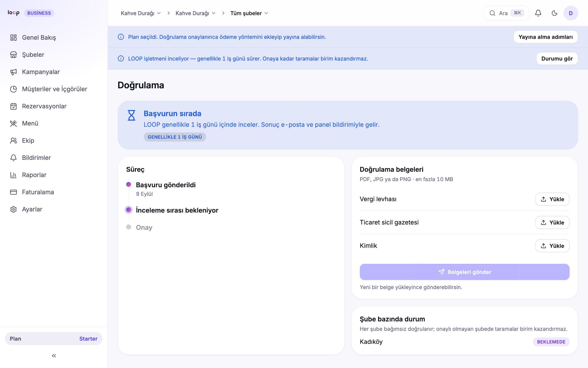The image size is (588, 368).
Task: Click the Menü utensils icon
Action: pyautogui.click(x=13, y=123)
